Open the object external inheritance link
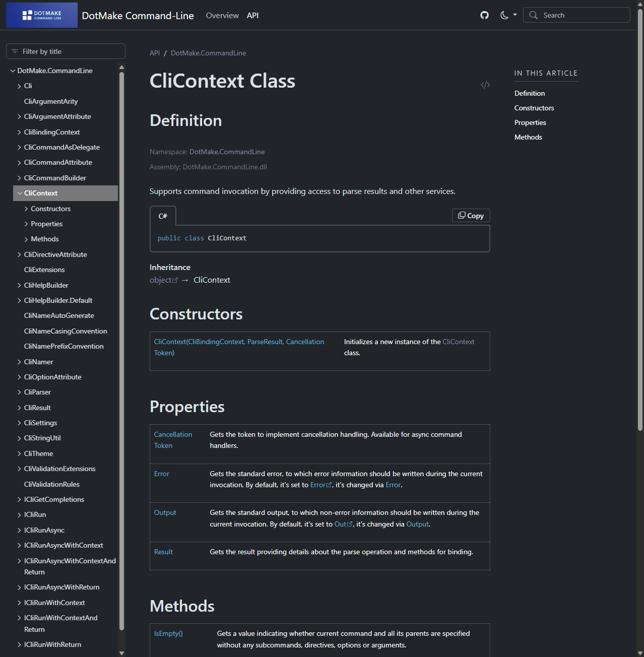644x657 pixels. [164, 280]
